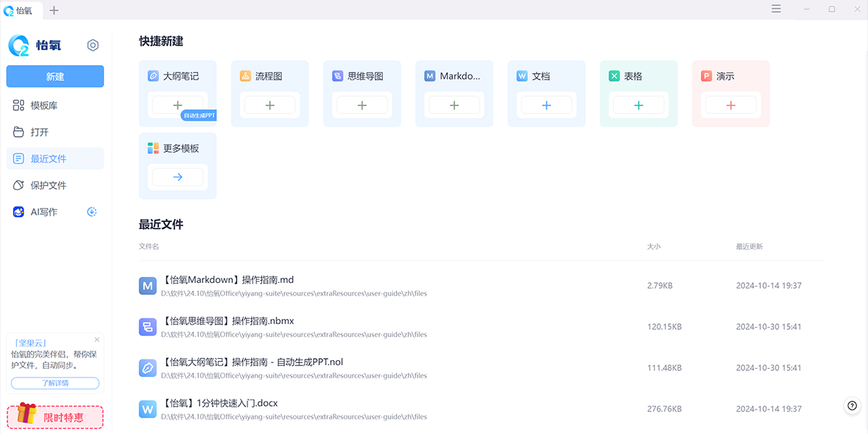Click the Word document icon for 1分钟快速入门.docx
Image resolution: width=868 pixels, height=434 pixels.
pyautogui.click(x=148, y=409)
